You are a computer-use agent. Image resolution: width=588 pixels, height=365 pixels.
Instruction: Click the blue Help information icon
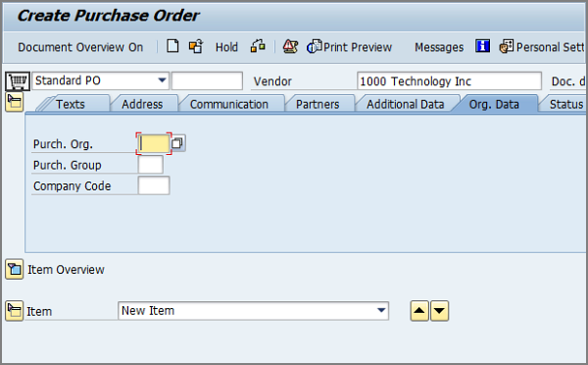click(482, 46)
